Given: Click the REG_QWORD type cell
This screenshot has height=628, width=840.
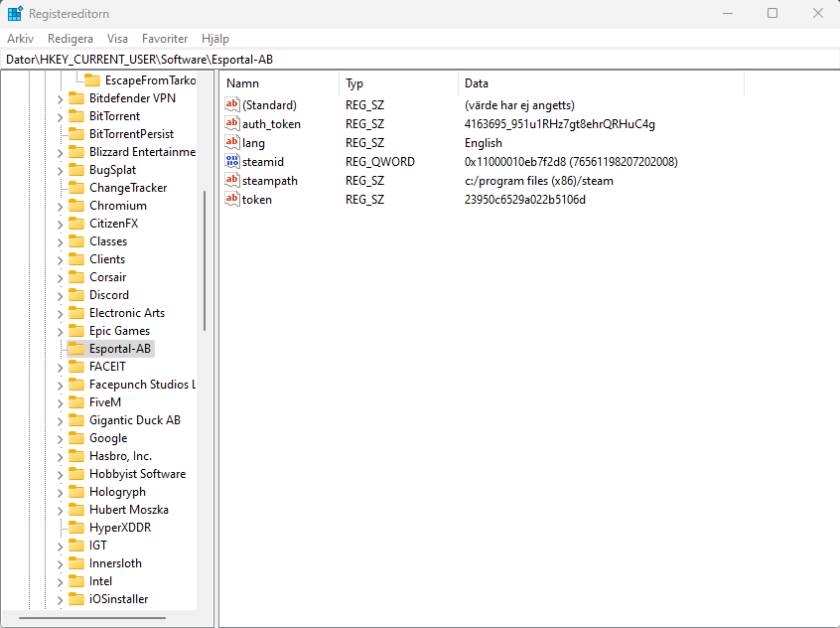Looking at the screenshot, I should (380, 161).
